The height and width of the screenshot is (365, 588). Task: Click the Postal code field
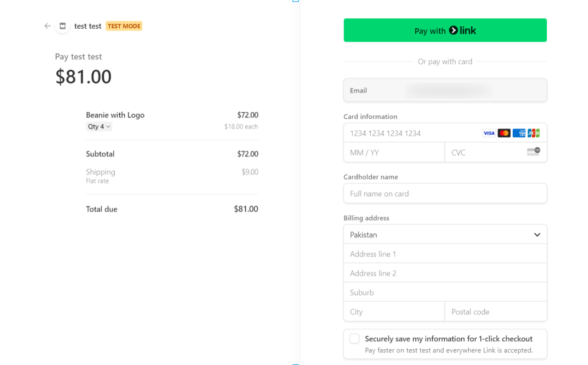point(496,312)
